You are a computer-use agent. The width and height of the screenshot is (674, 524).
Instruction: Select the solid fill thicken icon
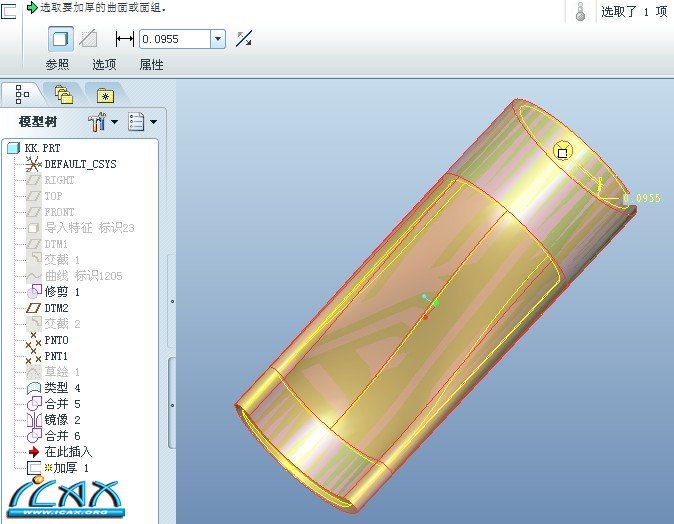pos(61,39)
